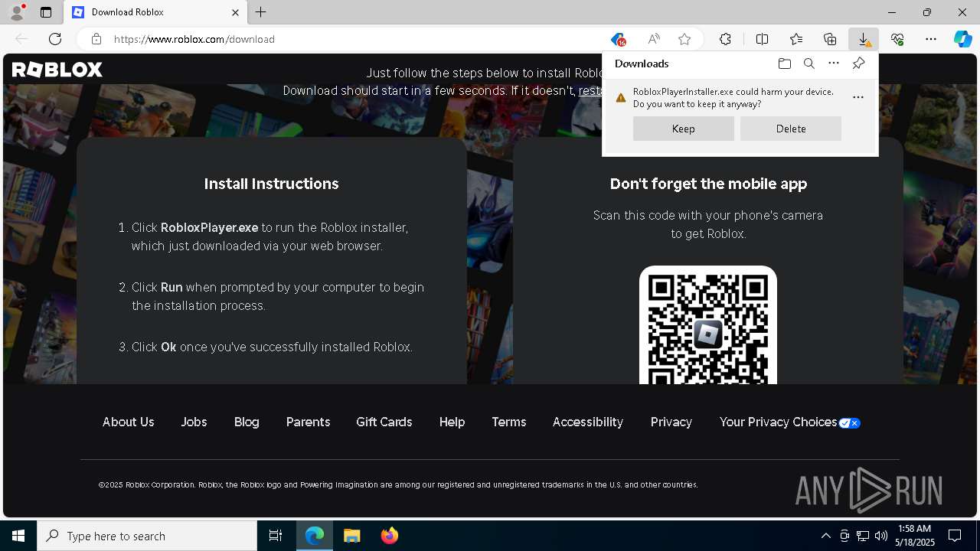
Task: Click the network tray icon
Action: click(863, 536)
